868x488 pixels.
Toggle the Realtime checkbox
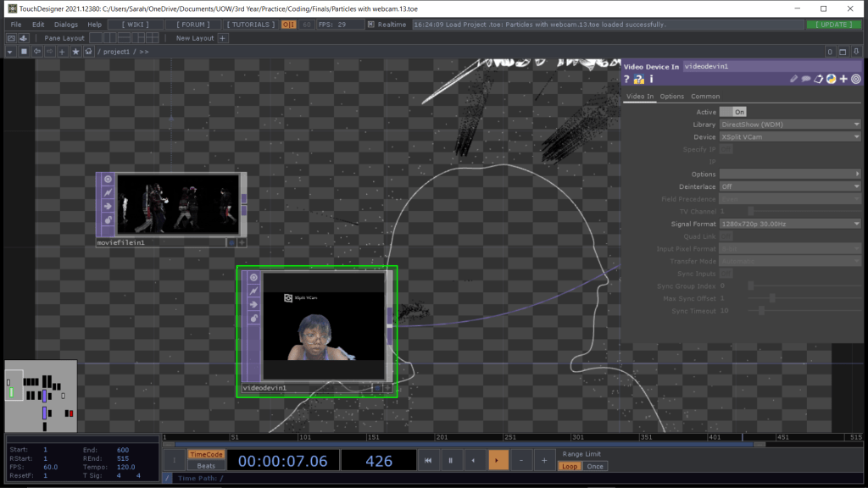371,25
